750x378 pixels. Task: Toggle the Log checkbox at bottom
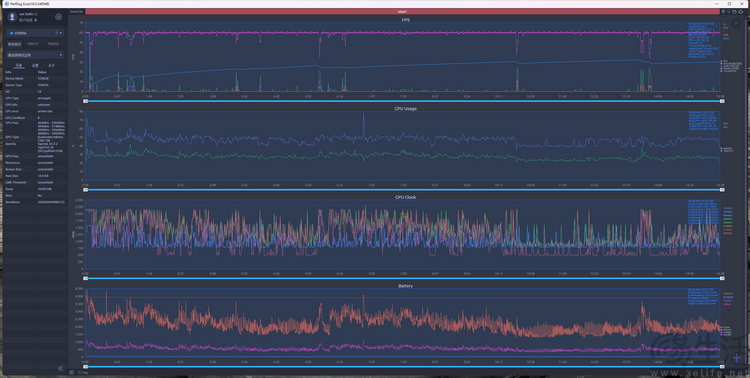(79, 372)
